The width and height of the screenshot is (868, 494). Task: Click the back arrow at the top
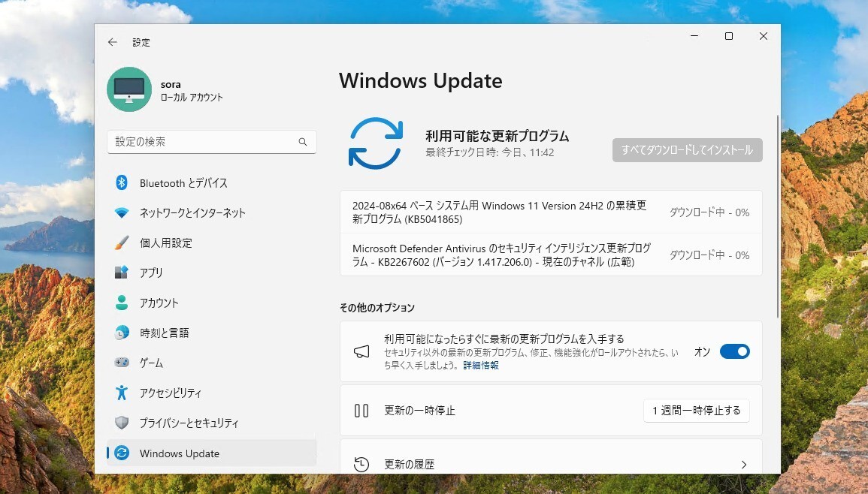[x=113, y=42]
